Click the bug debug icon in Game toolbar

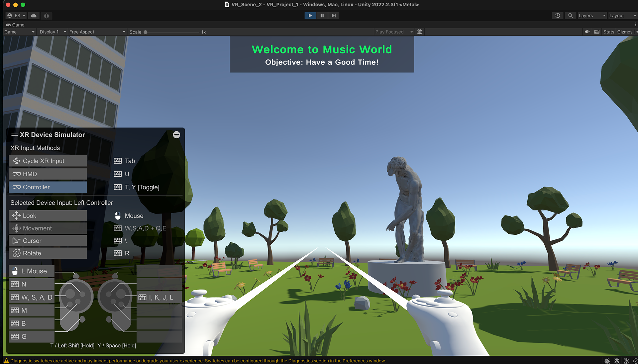point(420,32)
